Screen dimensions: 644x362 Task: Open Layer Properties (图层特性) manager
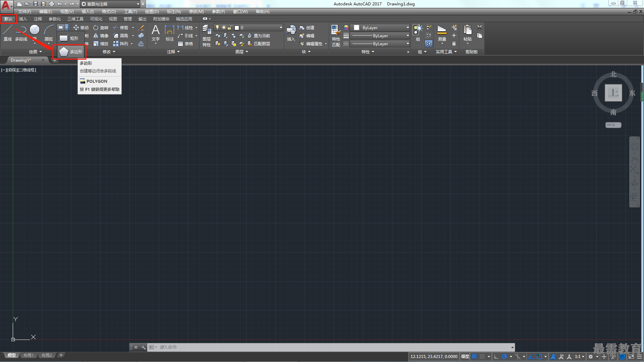pos(207,36)
